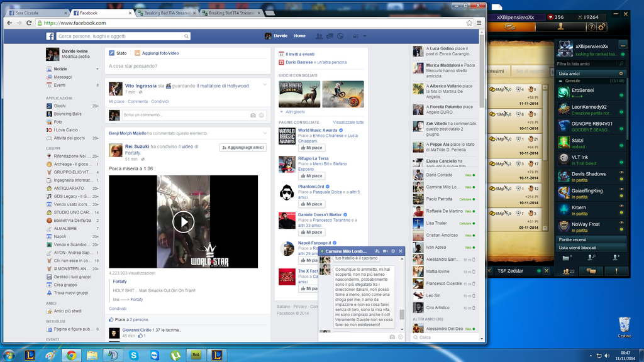Open League client settings gear icon

602,27
